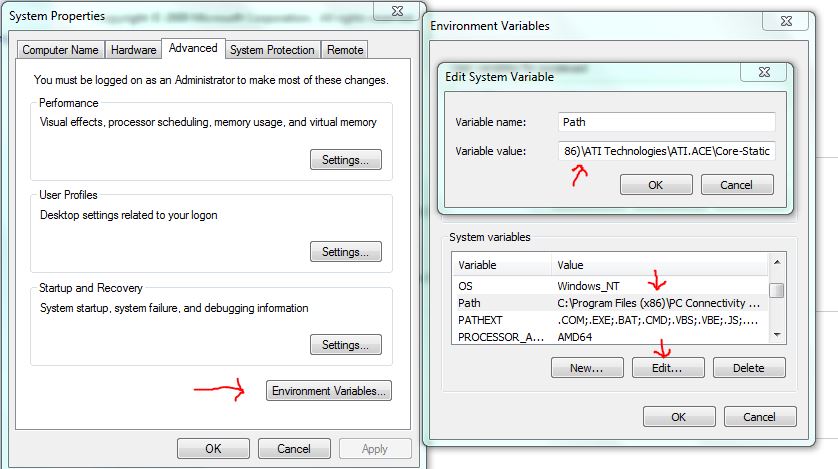
Task: Click into the Variable value field
Action: point(667,152)
